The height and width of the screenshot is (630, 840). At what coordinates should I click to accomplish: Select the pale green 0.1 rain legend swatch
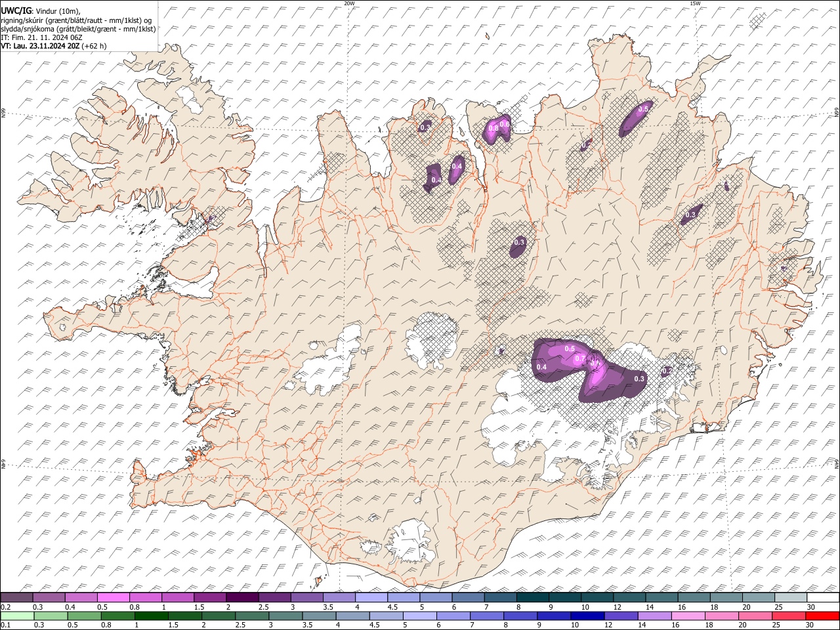click(17, 616)
